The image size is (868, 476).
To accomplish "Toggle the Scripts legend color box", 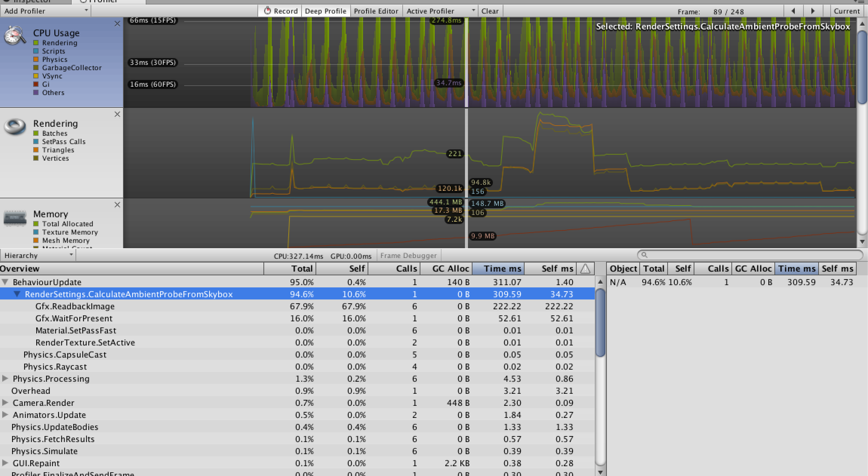I will [36, 51].
